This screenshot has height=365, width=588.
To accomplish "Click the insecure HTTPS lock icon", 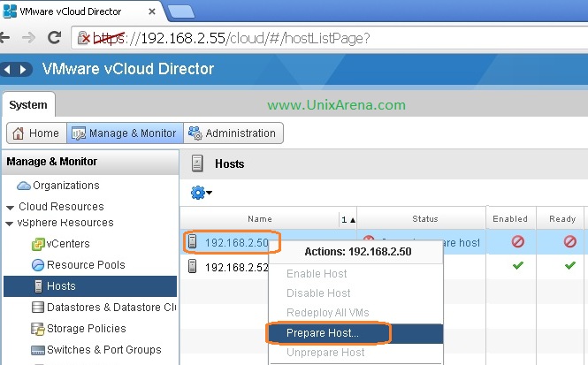I will tap(83, 38).
